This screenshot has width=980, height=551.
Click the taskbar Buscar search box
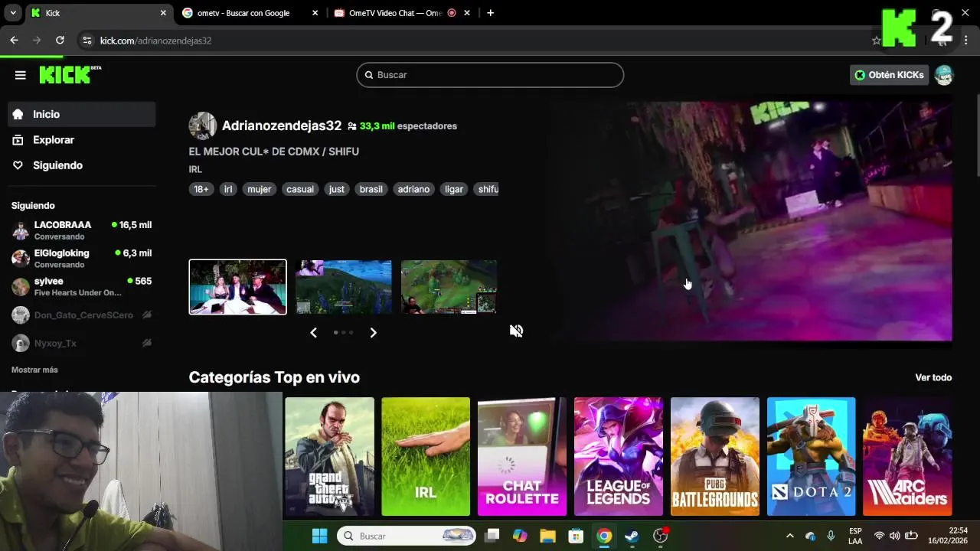click(x=407, y=536)
